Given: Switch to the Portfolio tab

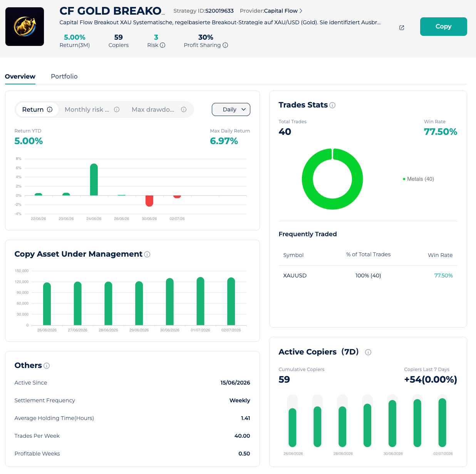Looking at the screenshot, I should point(64,76).
